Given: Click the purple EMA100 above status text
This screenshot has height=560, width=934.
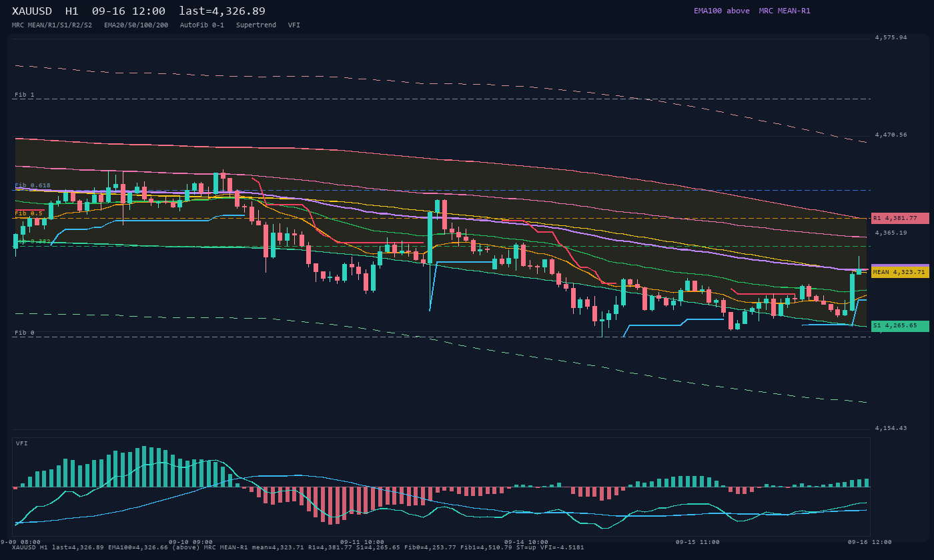Looking at the screenshot, I should [722, 11].
